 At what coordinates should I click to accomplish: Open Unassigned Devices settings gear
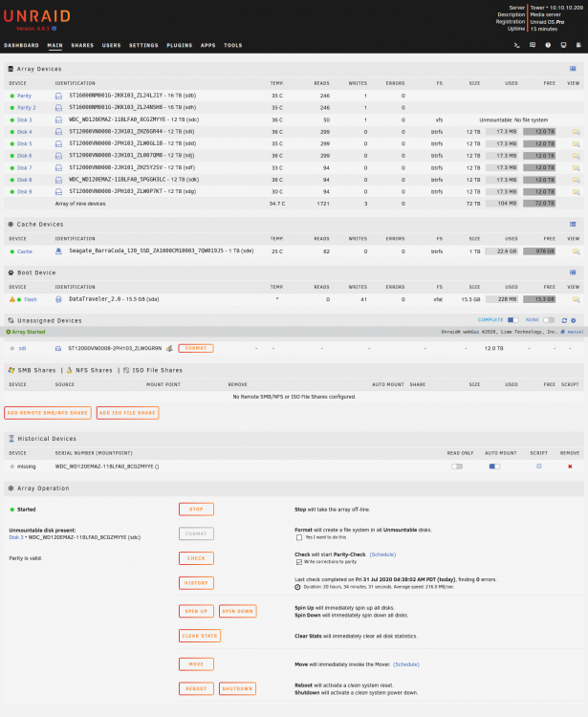coord(574,320)
